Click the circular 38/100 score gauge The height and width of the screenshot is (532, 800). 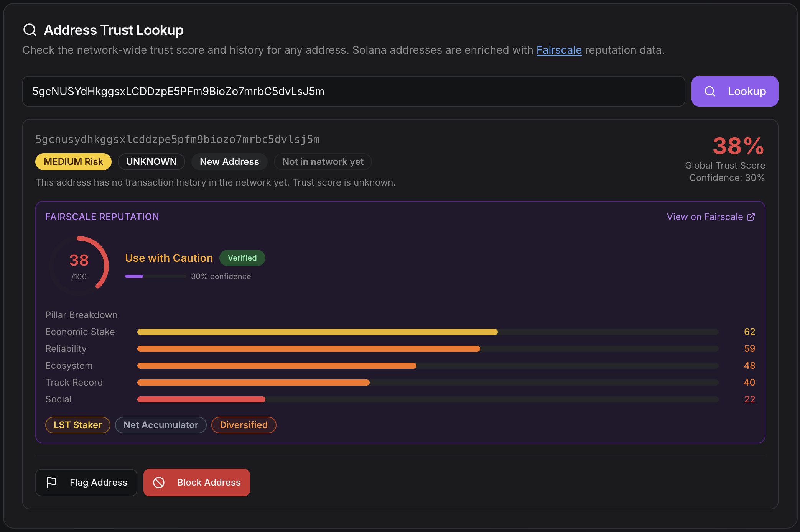[x=79, y=266]
